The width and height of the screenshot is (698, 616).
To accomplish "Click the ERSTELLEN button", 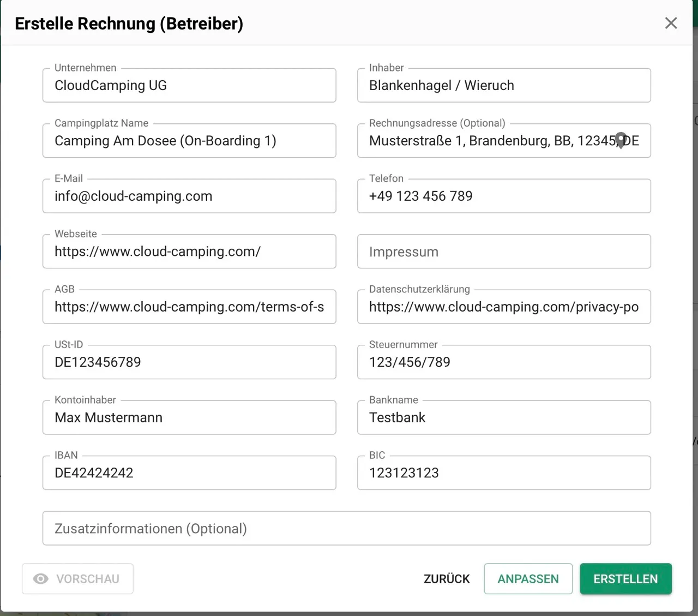I will (x=625, y=579).
